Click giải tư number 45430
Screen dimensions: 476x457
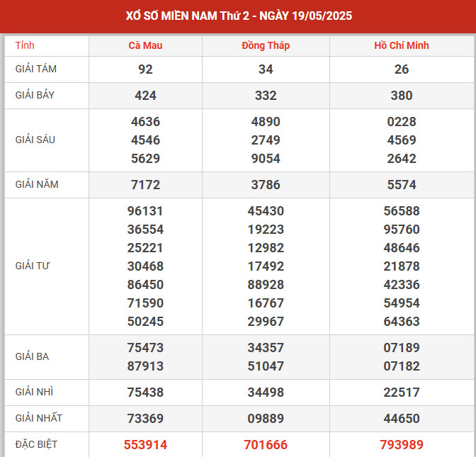coord(266,211)
